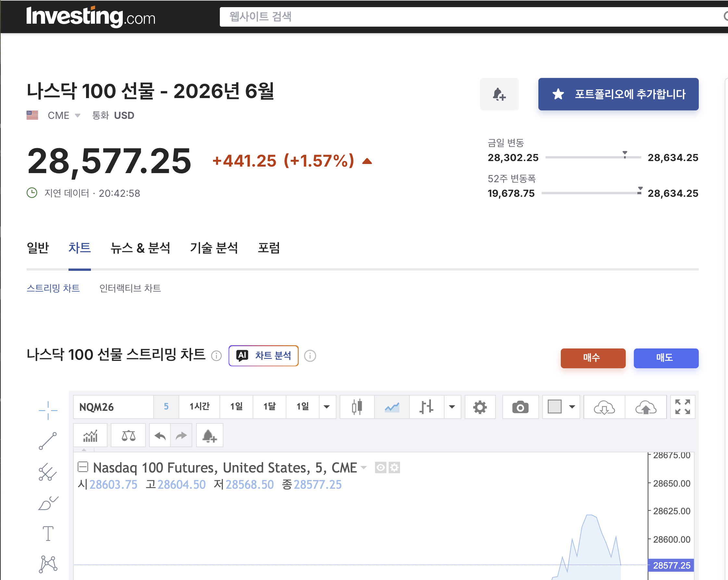Open chart settings gear

[x=480, y=407]
